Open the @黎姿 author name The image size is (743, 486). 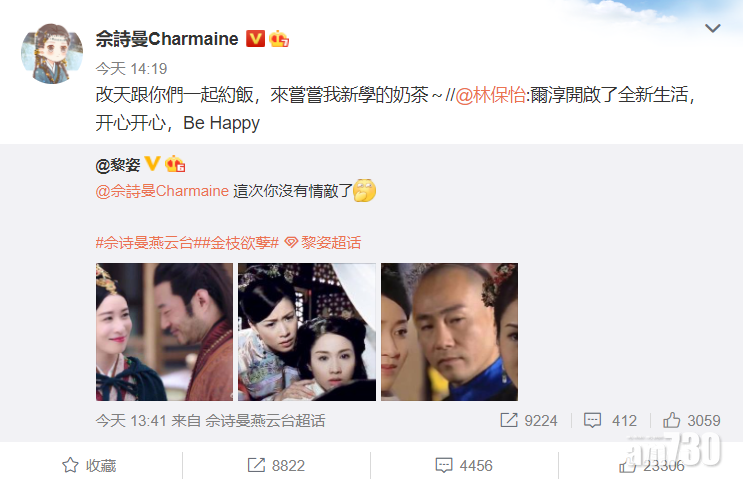[x=118, y=165]
